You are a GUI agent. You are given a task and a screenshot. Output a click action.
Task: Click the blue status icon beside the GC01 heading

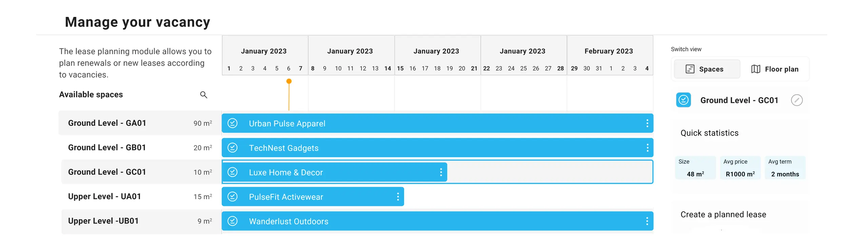tap(683, 100)
